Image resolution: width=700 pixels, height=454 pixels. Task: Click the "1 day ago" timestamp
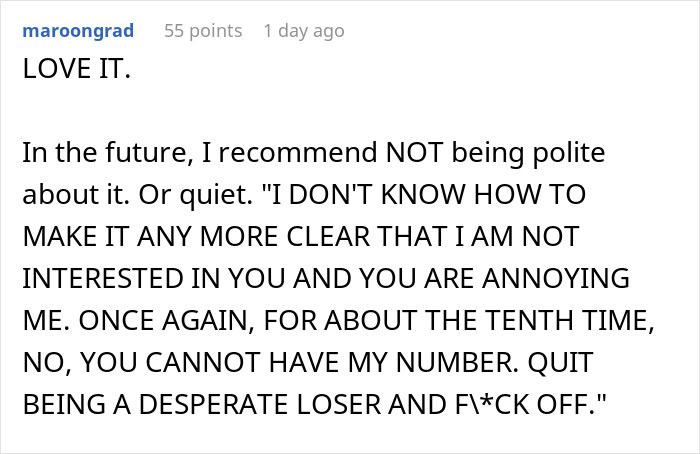pos(303,31)
